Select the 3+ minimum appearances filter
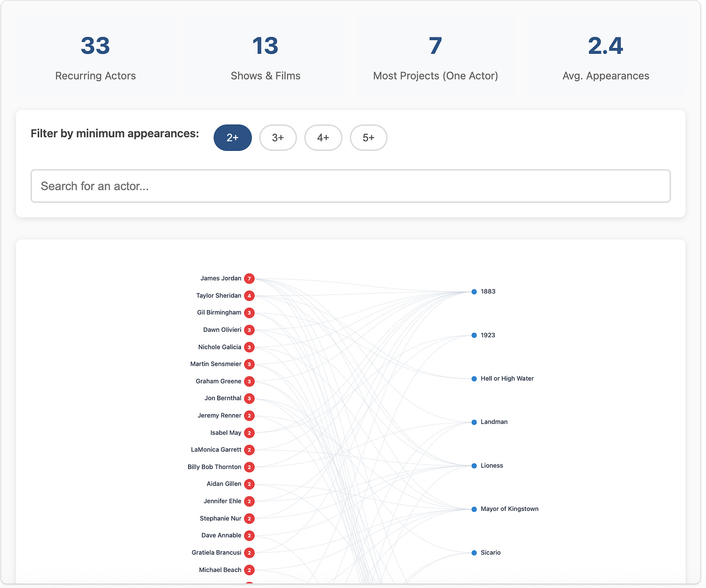This screenshot has width=706, height=588. 278,138
